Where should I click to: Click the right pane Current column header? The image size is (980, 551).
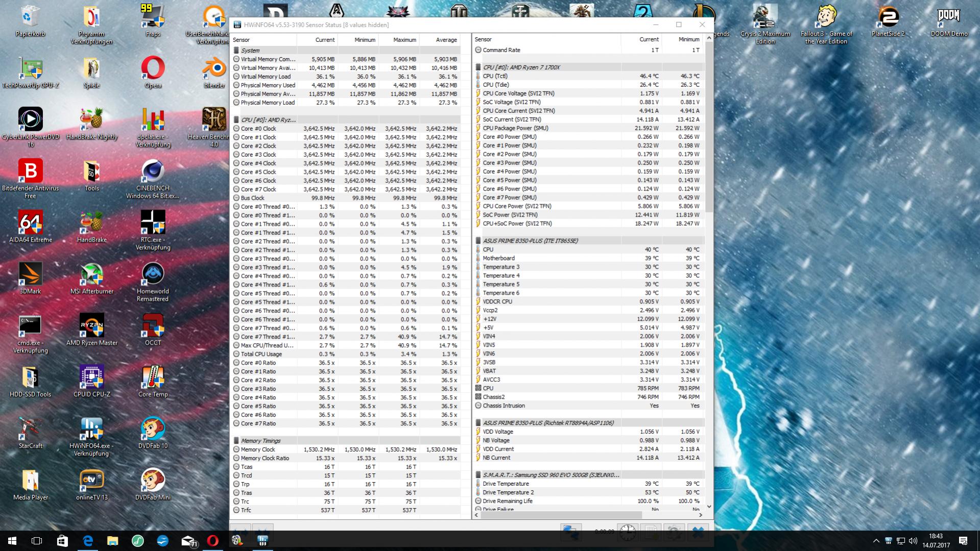[x=641, y=39]
